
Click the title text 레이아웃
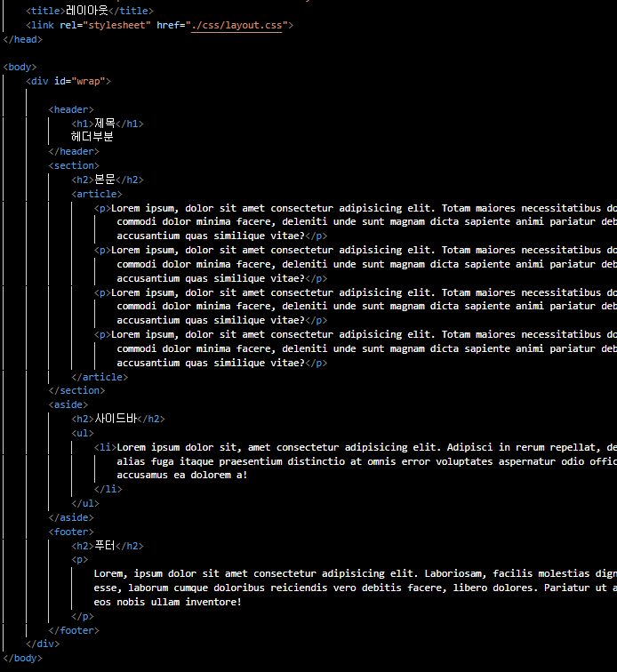point(87,11)
